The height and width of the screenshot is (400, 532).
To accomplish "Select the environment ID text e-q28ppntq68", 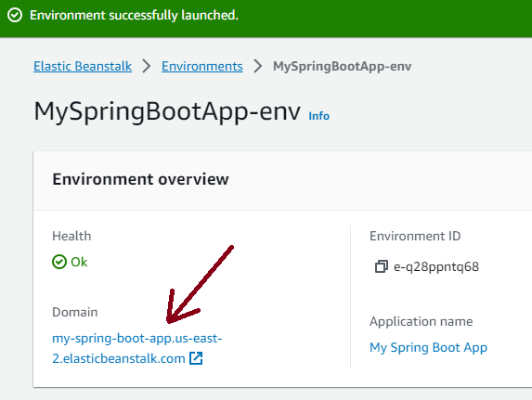I will (436, 267).
